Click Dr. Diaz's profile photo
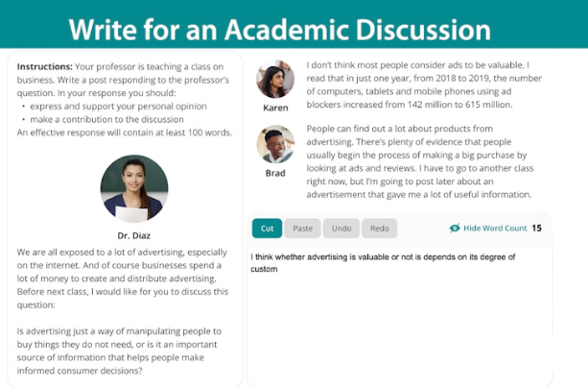Viewport: 588px width, 388px height. point(133,189)
